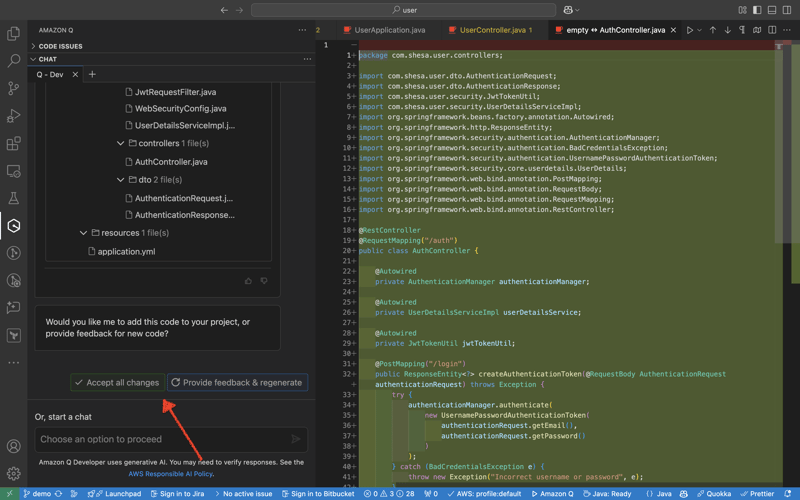Open the Testing flask icon
Screen dimensions: 800x500
point(14,199)
